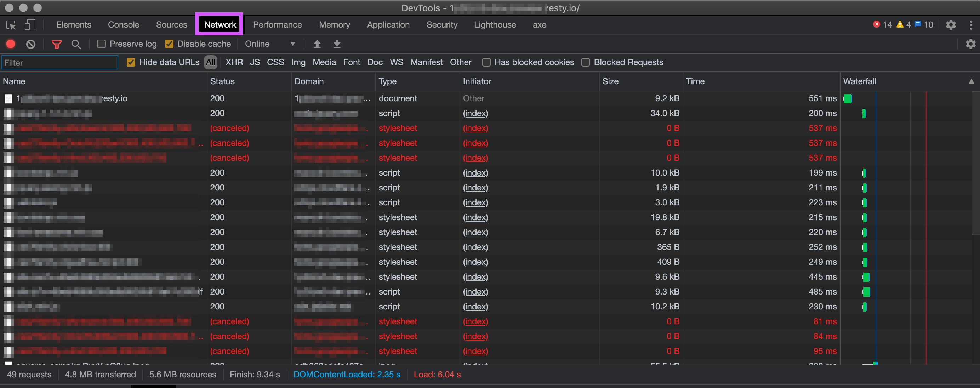Sort by the Status column header
980x388 pixels.
coord(249,81)
